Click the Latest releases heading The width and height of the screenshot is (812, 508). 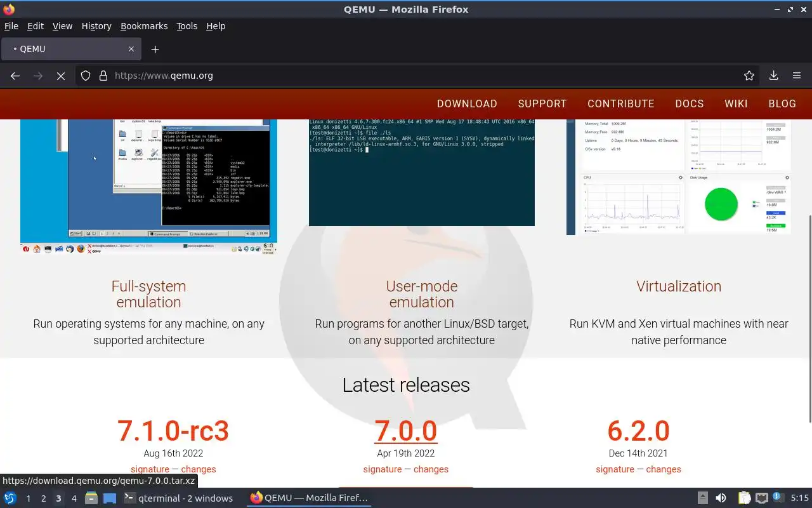[406, 385]
